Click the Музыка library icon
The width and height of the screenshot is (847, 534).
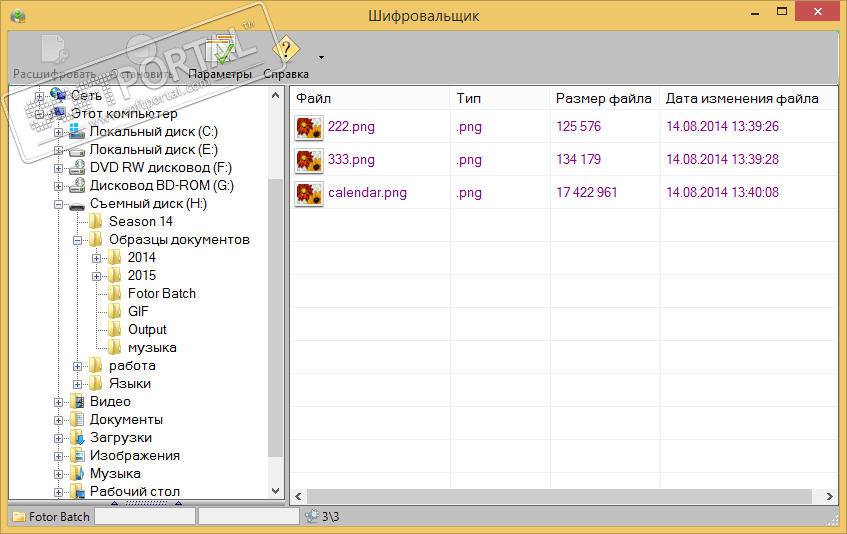[x=78, y=474]
